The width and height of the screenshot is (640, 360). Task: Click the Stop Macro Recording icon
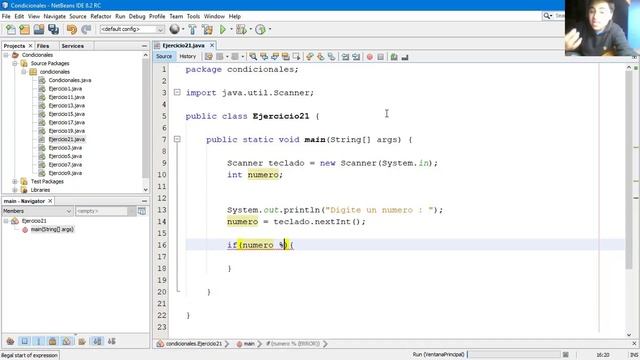click(x=380, y=57)
